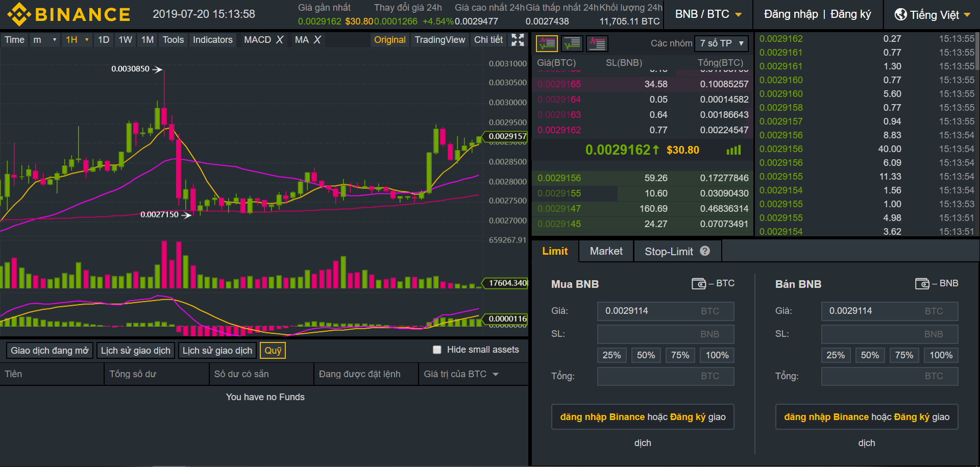Click the SL amount field in Mua BNB
The image size is (980, 467).
tap(666, 334)
